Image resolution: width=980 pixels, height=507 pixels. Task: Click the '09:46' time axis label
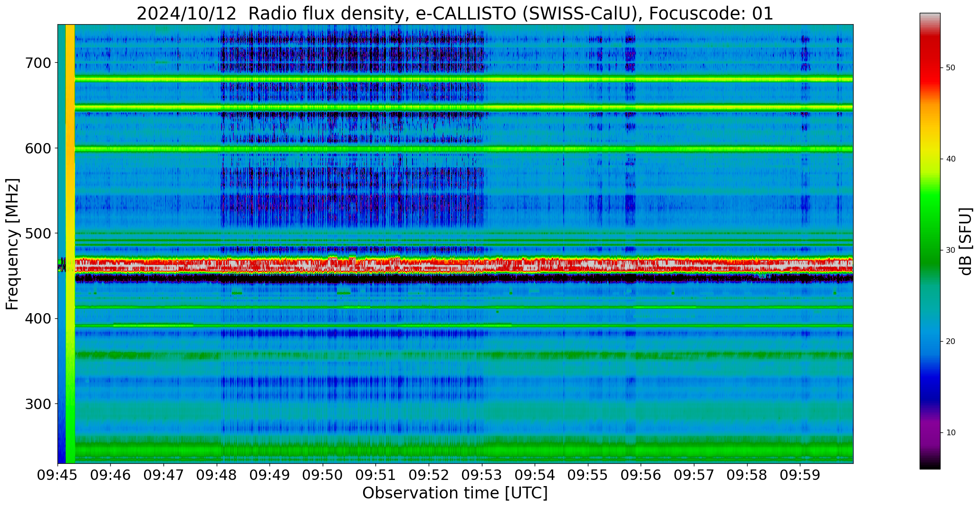click(x=111, y=475)
